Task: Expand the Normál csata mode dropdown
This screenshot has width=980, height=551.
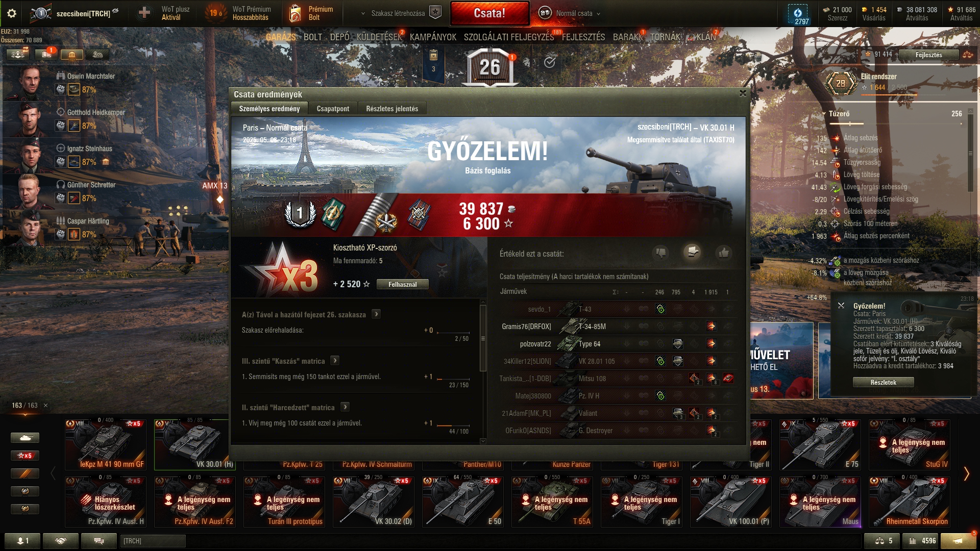Action: pos(598,14)
